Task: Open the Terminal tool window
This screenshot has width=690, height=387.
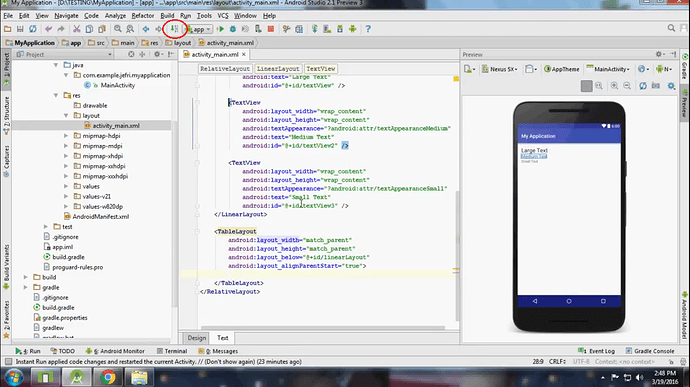Action: click(172, 351)
